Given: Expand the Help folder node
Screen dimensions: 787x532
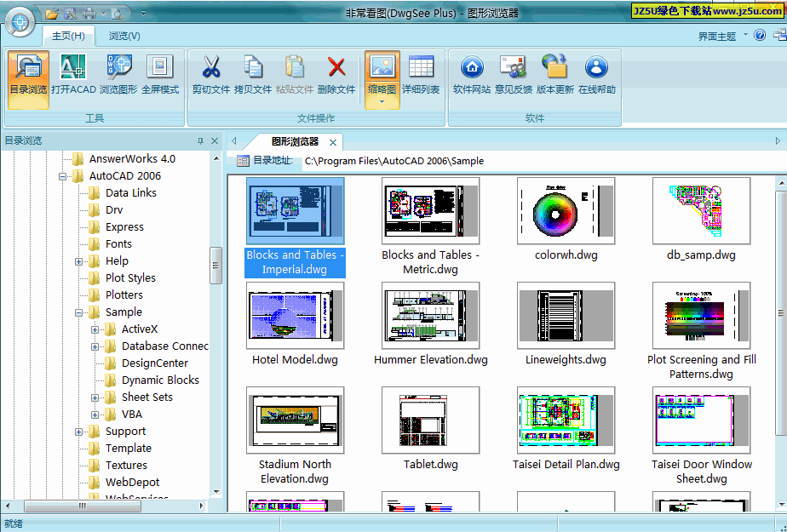Looking at the screenshot, I should 79,261.
